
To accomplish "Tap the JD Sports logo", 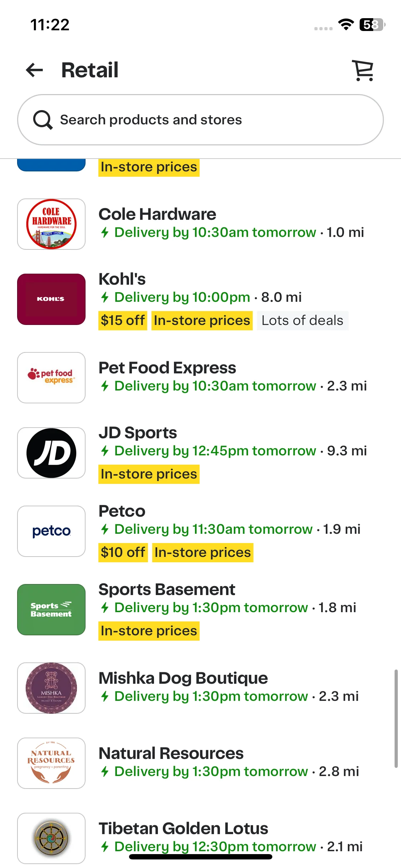I will point(51,453).
